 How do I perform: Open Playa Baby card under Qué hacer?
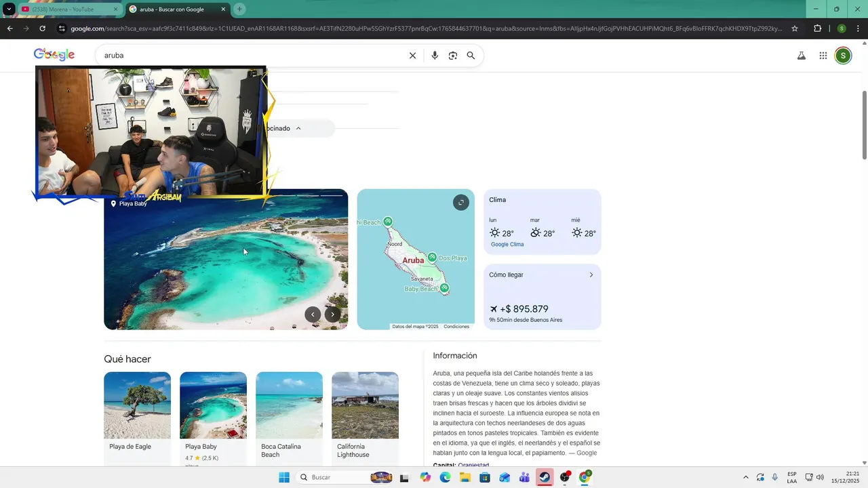(x=213, y=418)
